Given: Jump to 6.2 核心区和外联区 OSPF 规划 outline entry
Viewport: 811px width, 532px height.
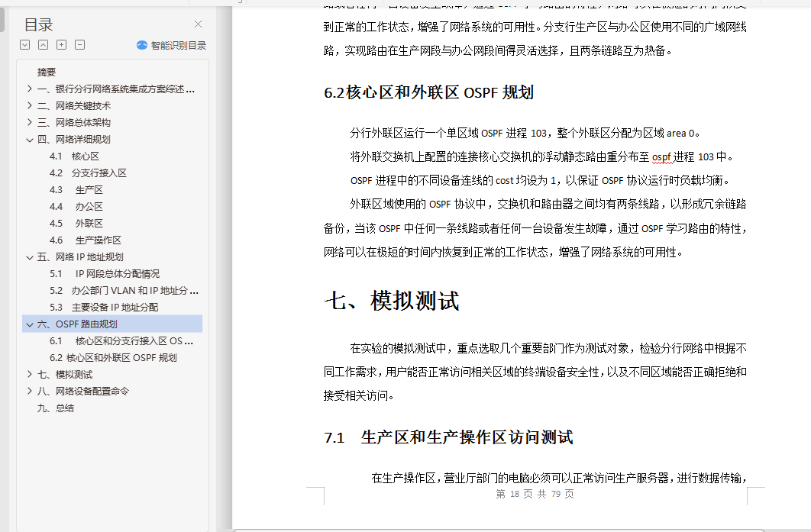Looking at the screenshot, I should click(113, 358).
